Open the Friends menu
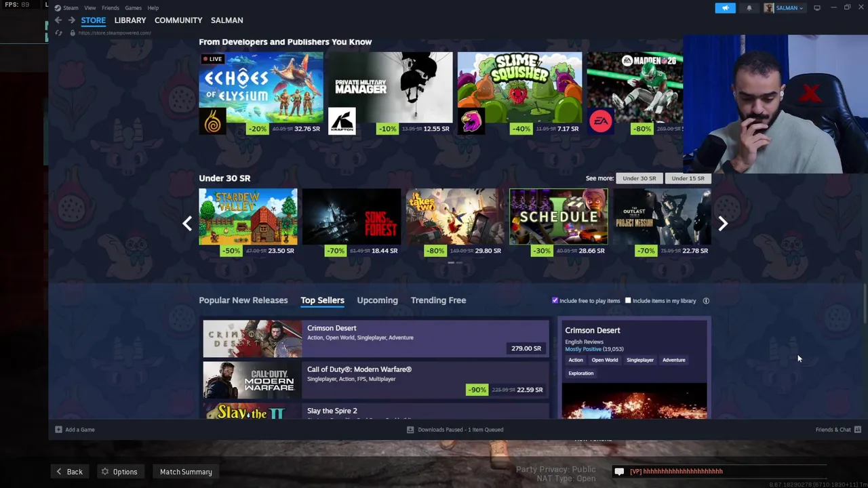The image size is (868, 488). coord(110,8)
